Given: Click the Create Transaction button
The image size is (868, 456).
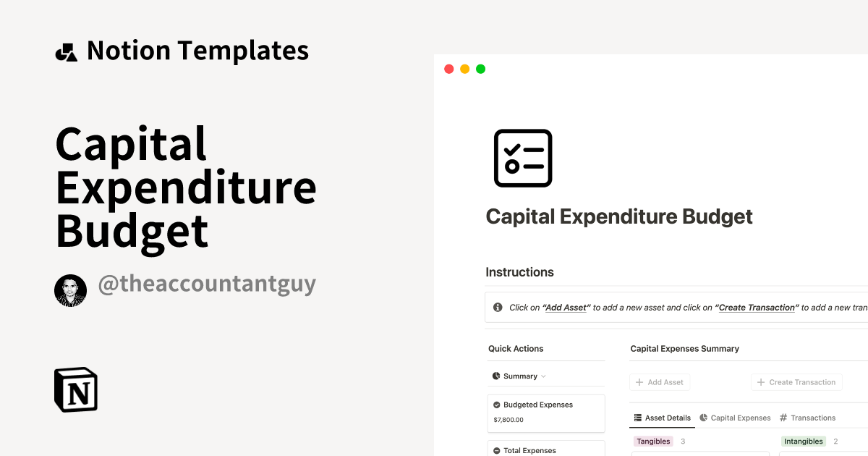Looking at the screenshot, I should (796, 381).
